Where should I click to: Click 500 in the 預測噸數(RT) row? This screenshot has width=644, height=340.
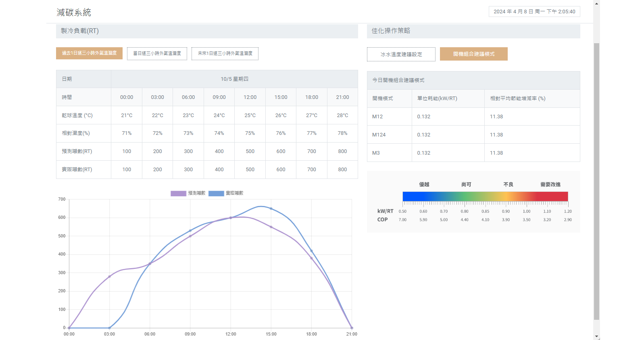tap(250, 151)
